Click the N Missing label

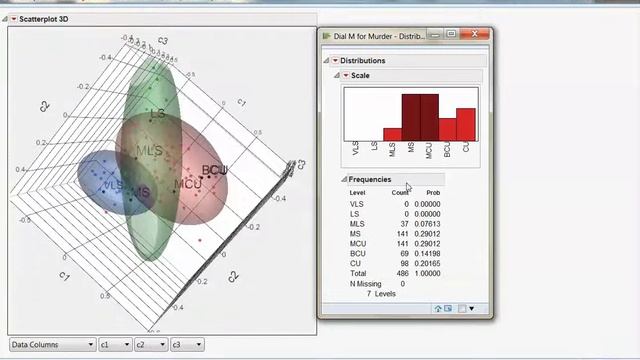tap(365, 284)
